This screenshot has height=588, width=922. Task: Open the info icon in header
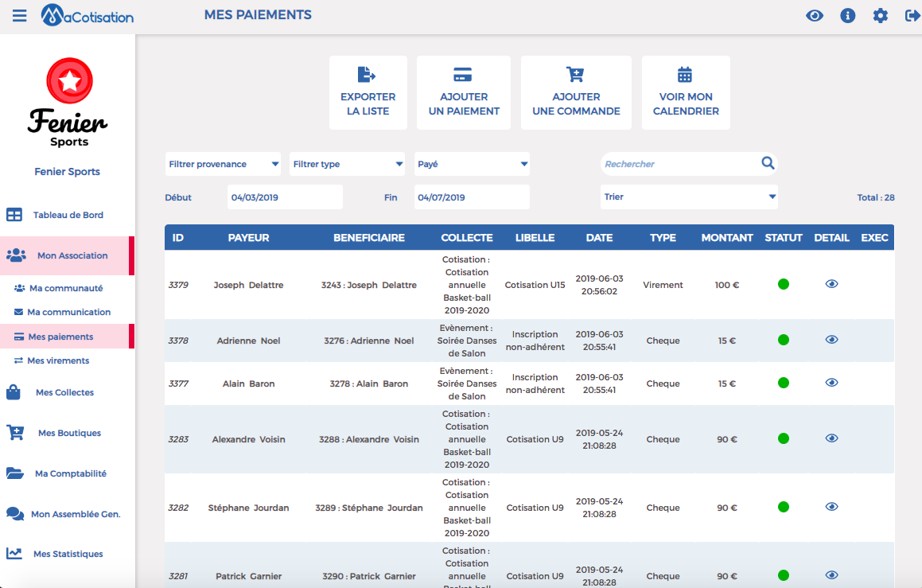tap(847, 15)
